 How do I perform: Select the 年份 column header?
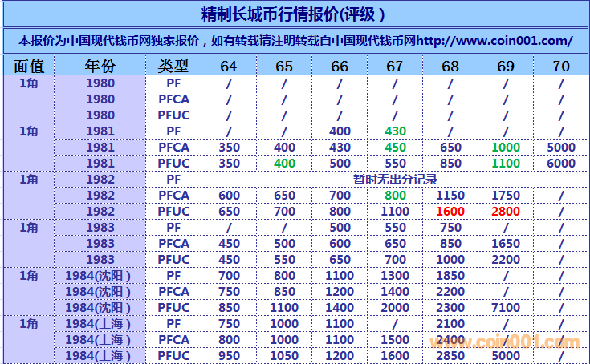(x=100, y=66)
